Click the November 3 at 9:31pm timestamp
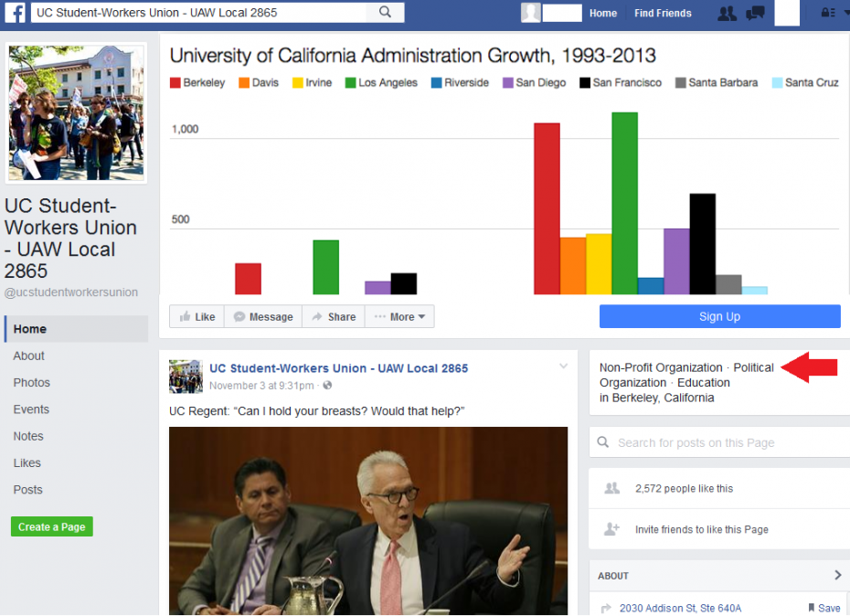 click(261, 386)
